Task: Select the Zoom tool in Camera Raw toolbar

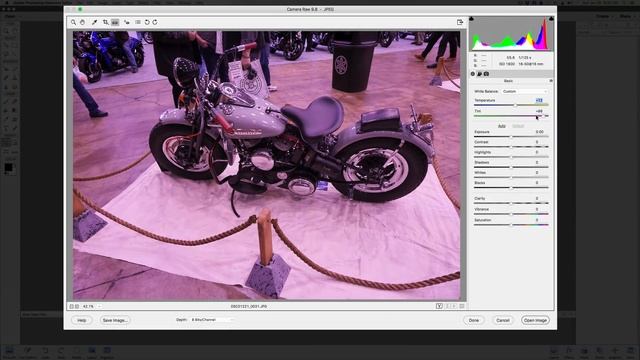Action: point(73,22)
